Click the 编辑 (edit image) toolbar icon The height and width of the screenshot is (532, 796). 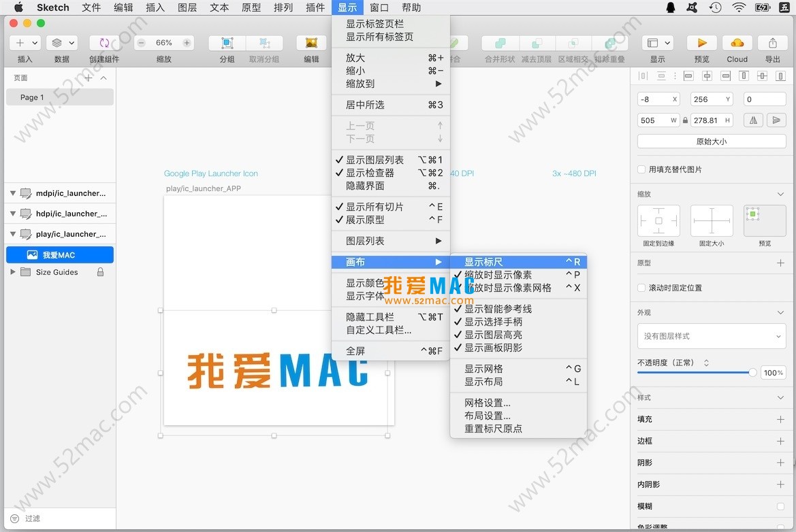(311, 43)
